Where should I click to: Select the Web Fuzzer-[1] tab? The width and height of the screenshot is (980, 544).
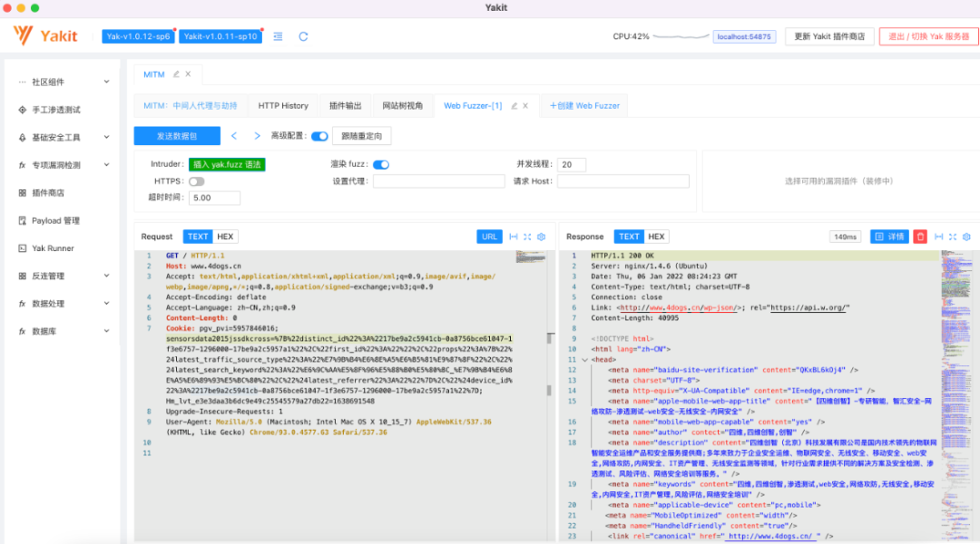(x=473, y=105)
